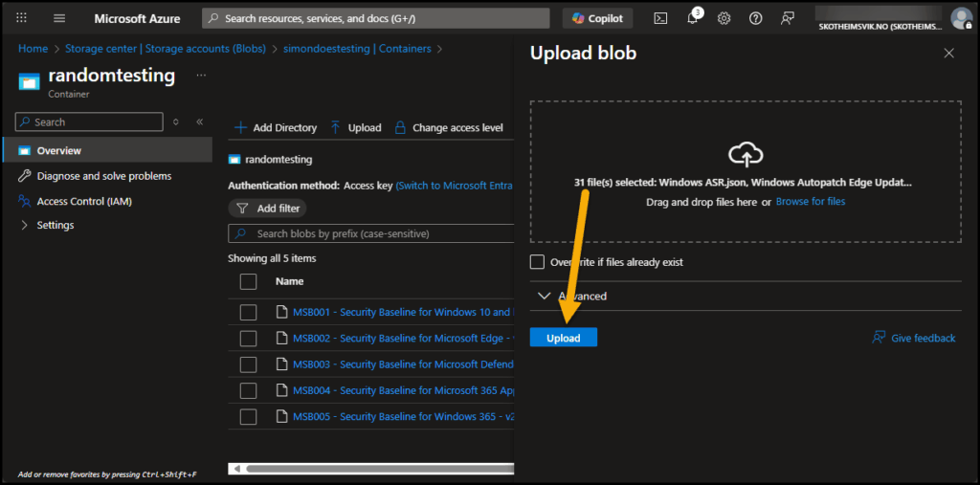Click the Name column header

(x=289, y=281)
